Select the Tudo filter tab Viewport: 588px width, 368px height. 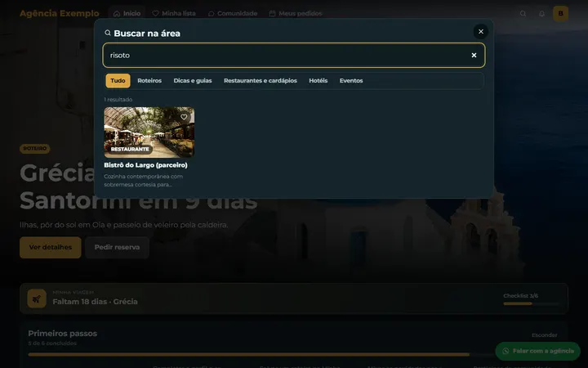pyautogui.click(x=118, y=81)
